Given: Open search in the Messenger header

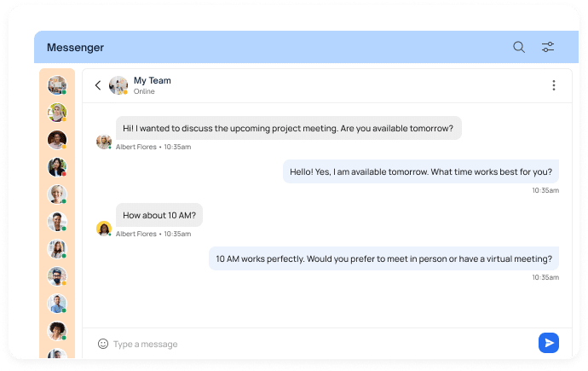Looking at the screenshot, I should pos(519,47).
